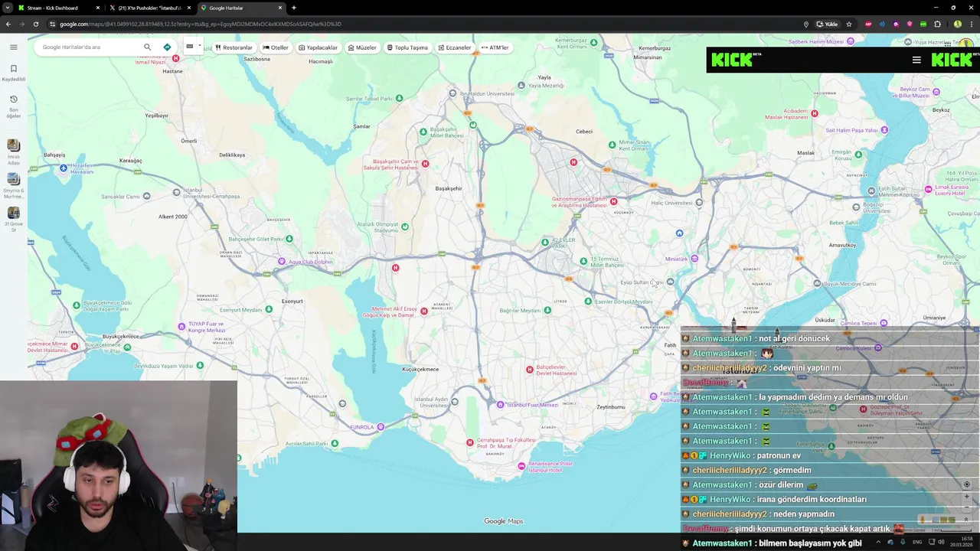This screenshot has height=551, width=980.
Task: Select the ATM'ler category chip
Action: pos(495,47)
